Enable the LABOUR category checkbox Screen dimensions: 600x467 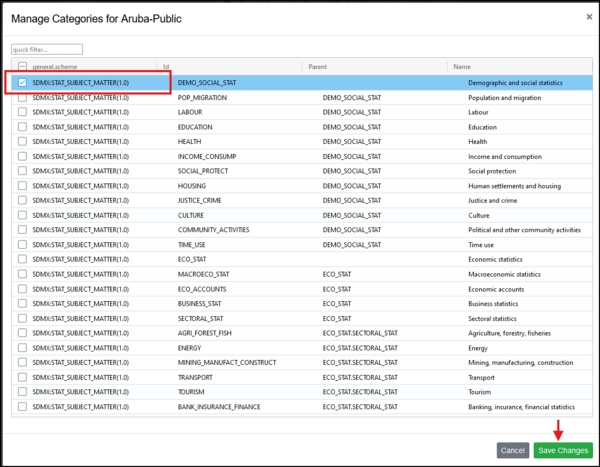pyautogui.click(x=23, y=113)
